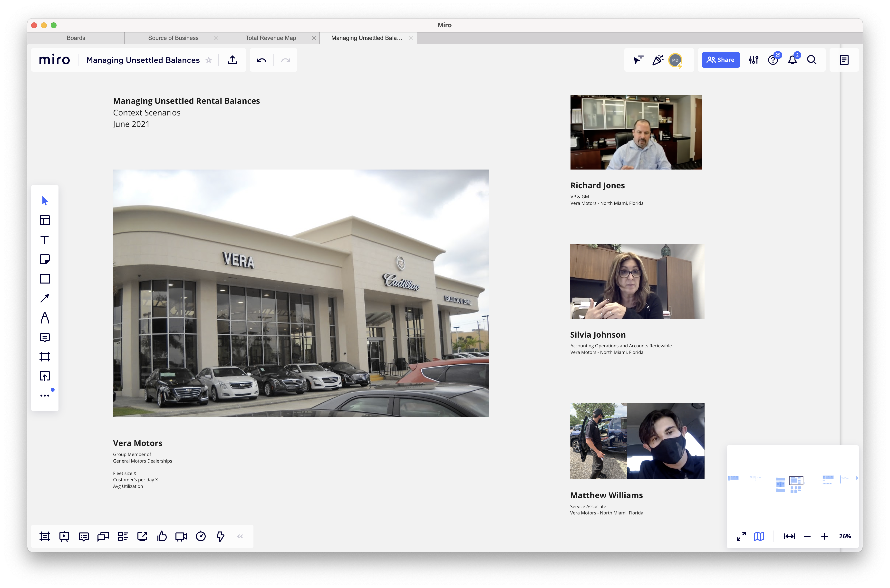
Task: Open Activity lightning bolt icon
Action: tap(220, 536)
